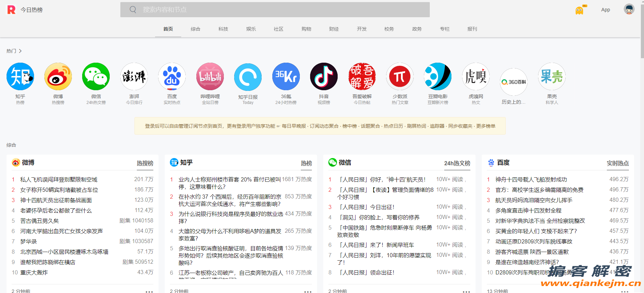Switch to the 首页 tab
This screenshot has width=644, height=293.
click(168, 29)
